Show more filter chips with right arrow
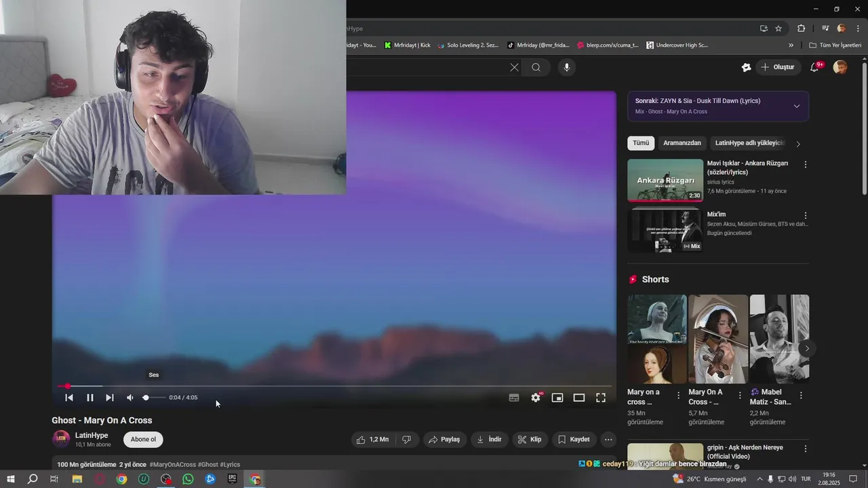The height and width of the screenshot is (488, 868). tap(798, 144)
